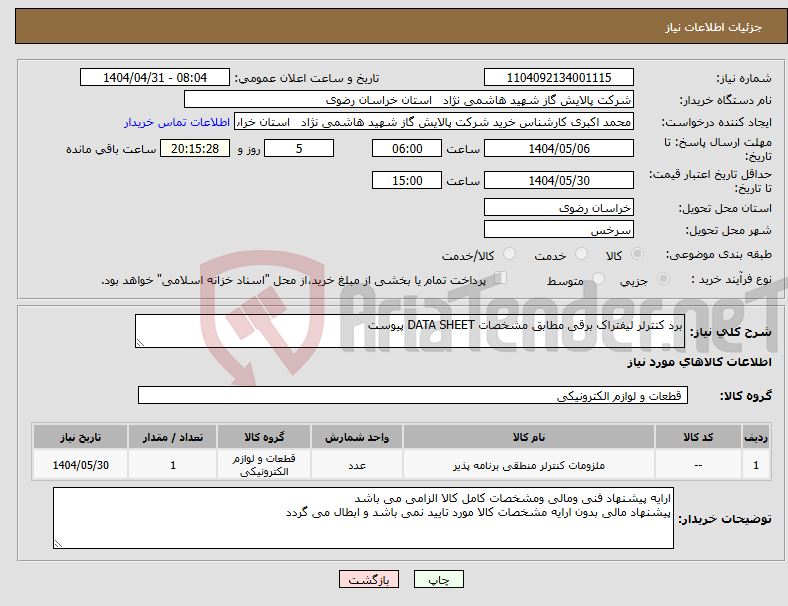This screenshot has width=788, height=606.
Task: Click the گروه کالا cell in table row
Action: point(264,465)
